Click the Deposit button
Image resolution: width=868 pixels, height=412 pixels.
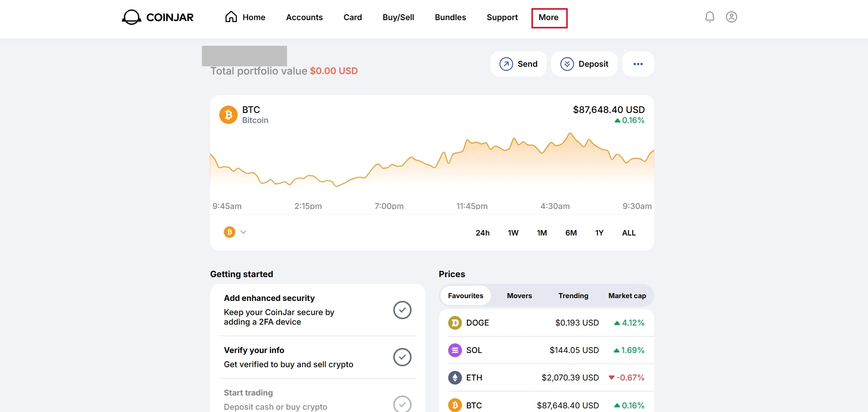coord(584,64)
